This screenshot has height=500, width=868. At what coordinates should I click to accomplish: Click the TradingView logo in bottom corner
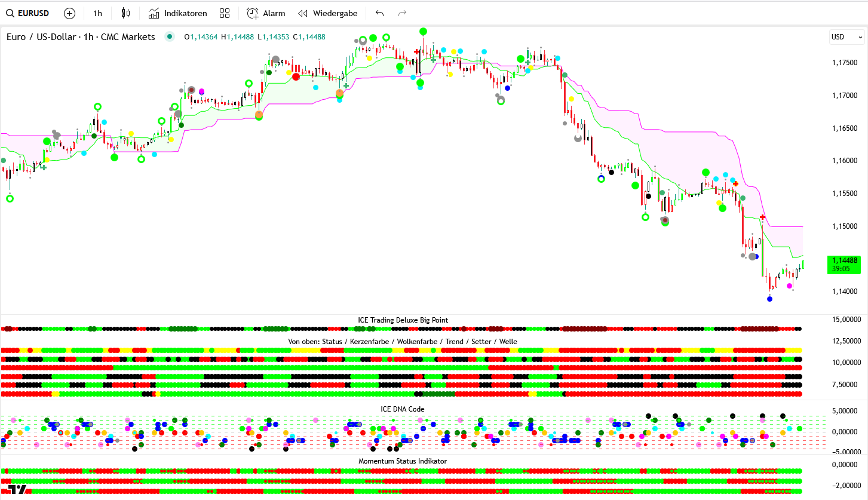point(17,490)
